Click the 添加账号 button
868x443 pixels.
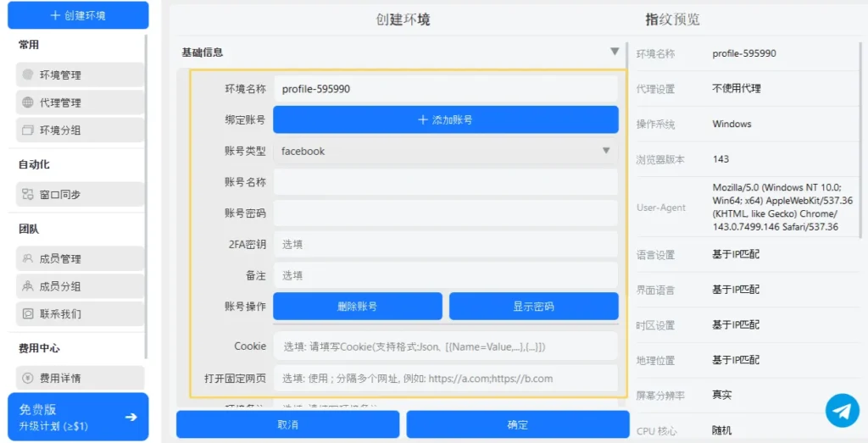coord(446,119)
